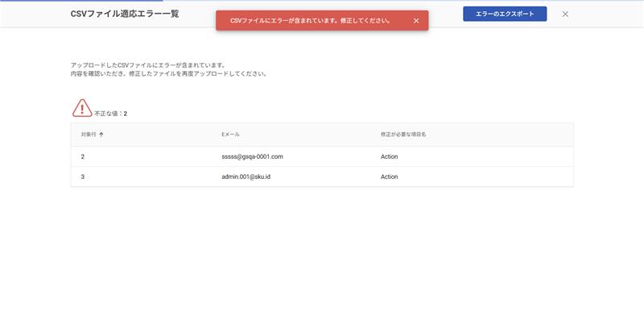Select the admin.001@sku.id email cell
644x332 pixels.
point(246,176)
